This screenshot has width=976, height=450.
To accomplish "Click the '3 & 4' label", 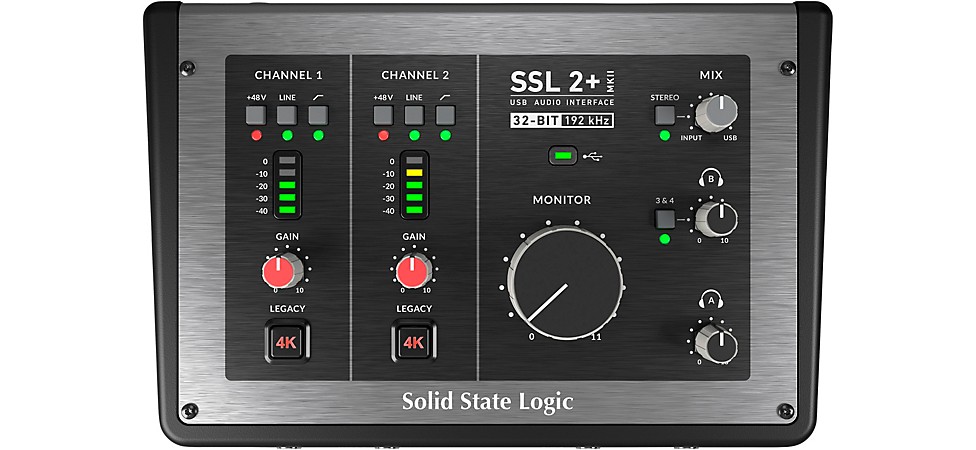I will point(665,201).
